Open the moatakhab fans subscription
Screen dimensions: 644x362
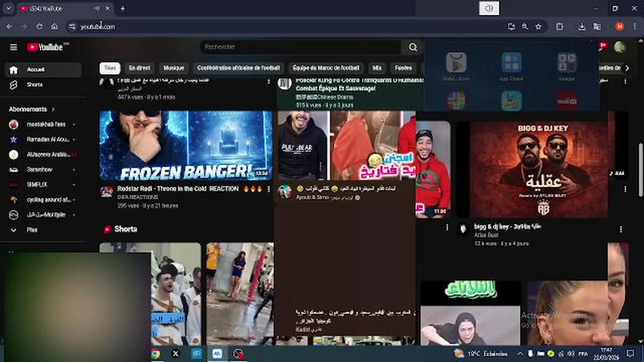pyautogui.click(x=43, y=124)
